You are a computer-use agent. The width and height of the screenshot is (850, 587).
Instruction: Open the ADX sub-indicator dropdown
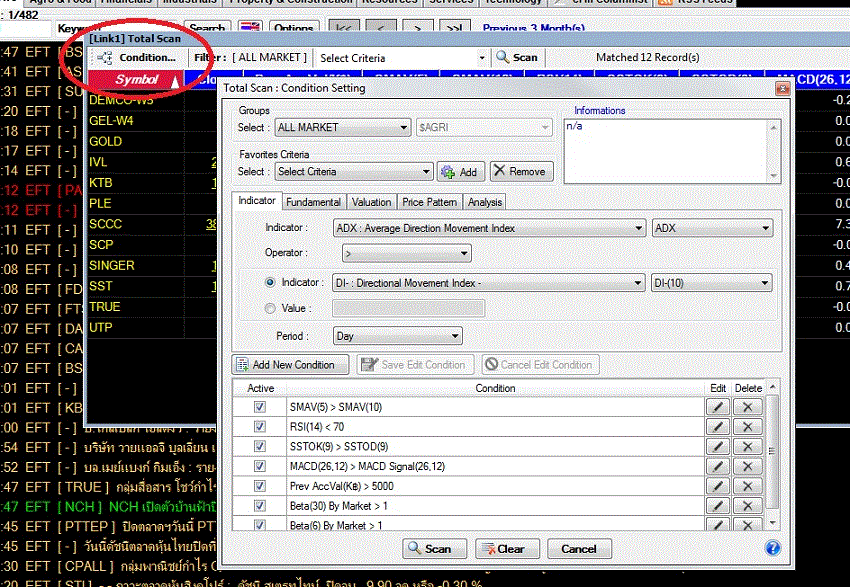click(x=712, y=228)
